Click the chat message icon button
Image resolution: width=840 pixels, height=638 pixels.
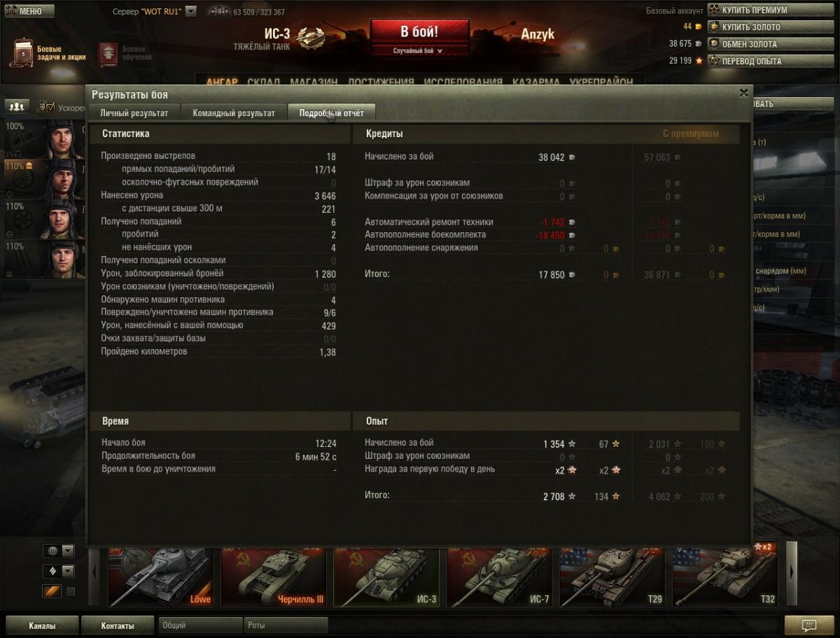point(809,625)
